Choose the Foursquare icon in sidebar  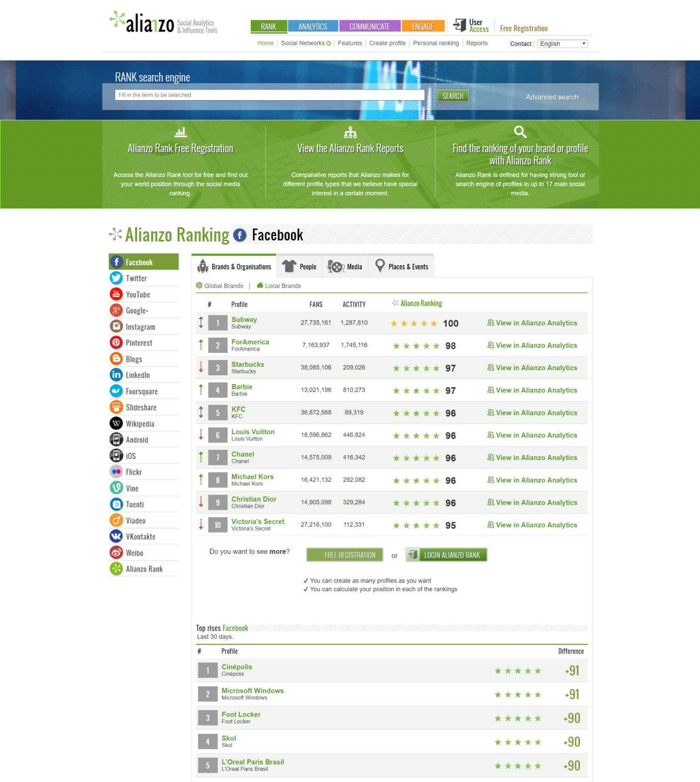116,391
